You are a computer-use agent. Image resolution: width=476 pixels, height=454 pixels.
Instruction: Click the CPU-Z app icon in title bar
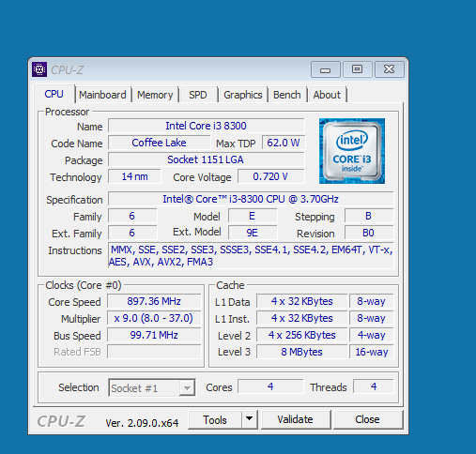pos(39,69)
